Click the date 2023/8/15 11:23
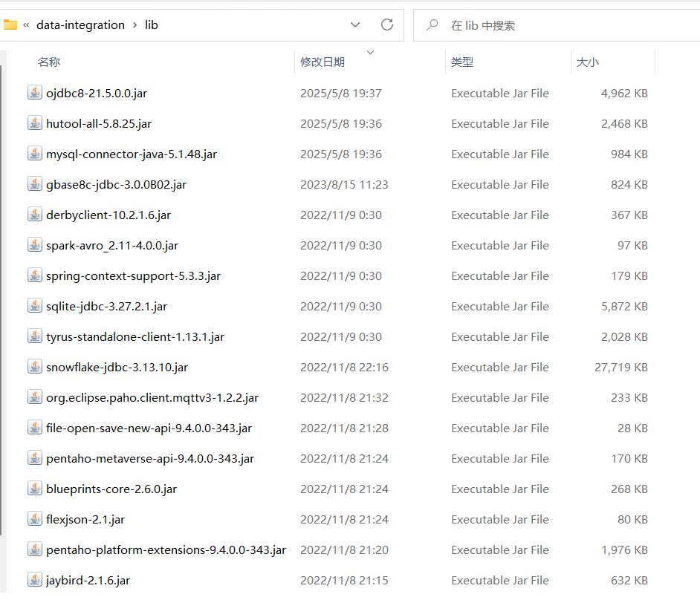 (x=344, y=185)
